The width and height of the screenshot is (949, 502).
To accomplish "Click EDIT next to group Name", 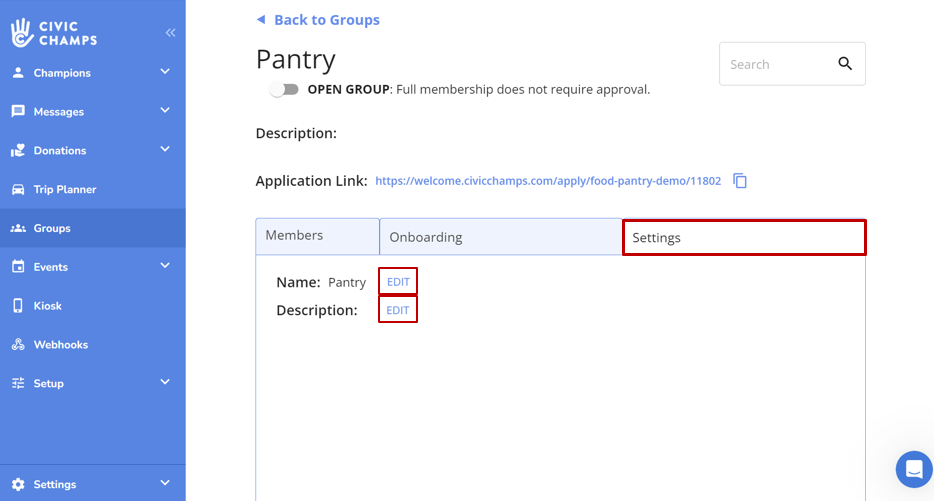I will coord(398,282).
